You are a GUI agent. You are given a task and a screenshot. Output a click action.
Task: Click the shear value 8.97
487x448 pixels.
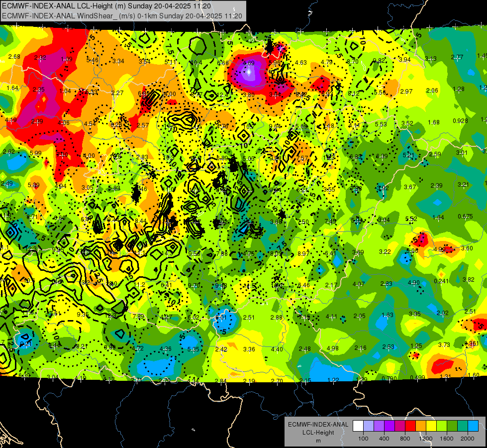(303, 254)
